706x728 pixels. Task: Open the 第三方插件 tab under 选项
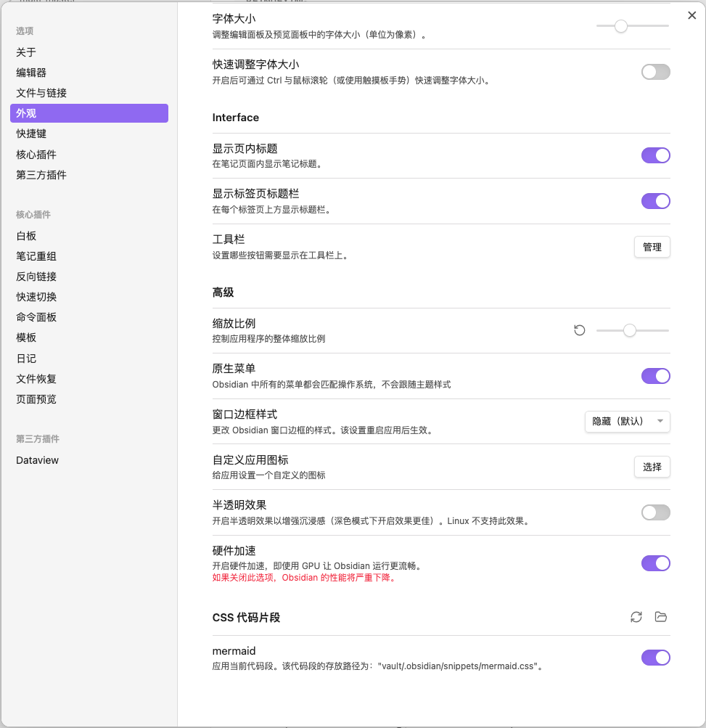pyautogui.click(x=89, y=175)
